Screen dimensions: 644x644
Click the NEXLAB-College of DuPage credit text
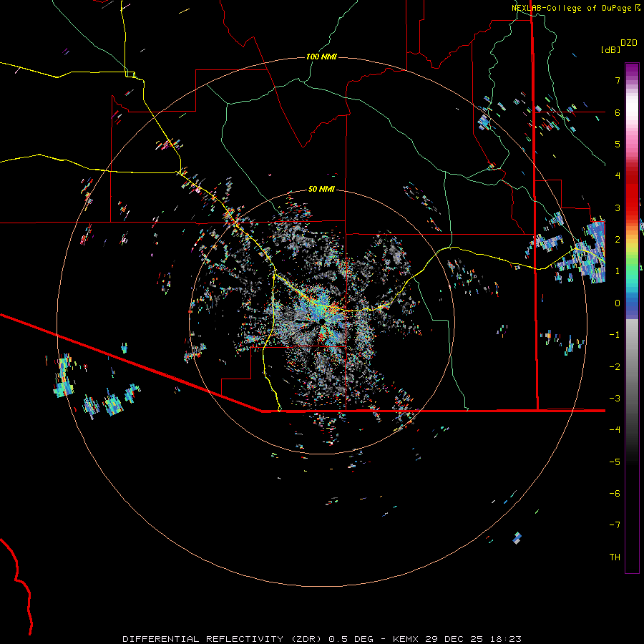pyautogui.click(x=571, y=8)
